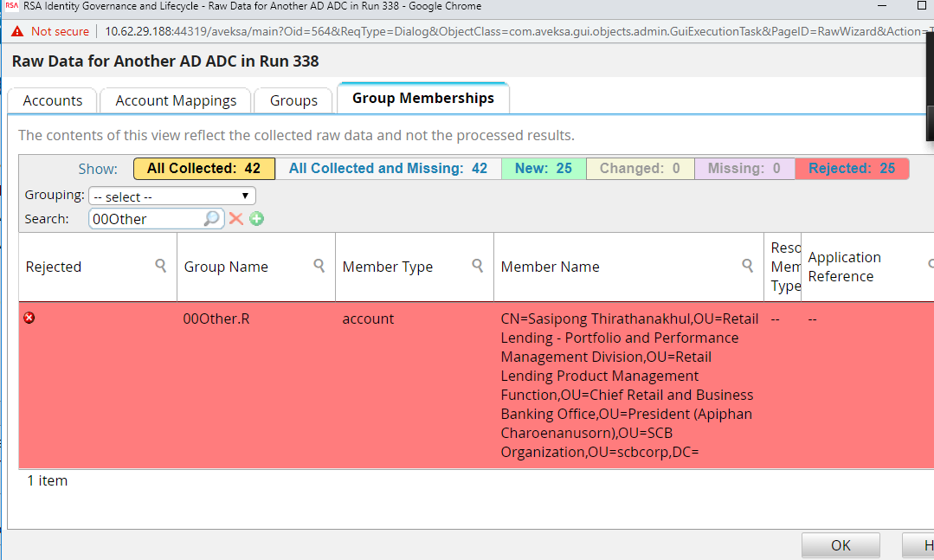Switch to the Accounts tab
Image resolution: width=934 pixels, height=560 pixels.
[53, 100]
